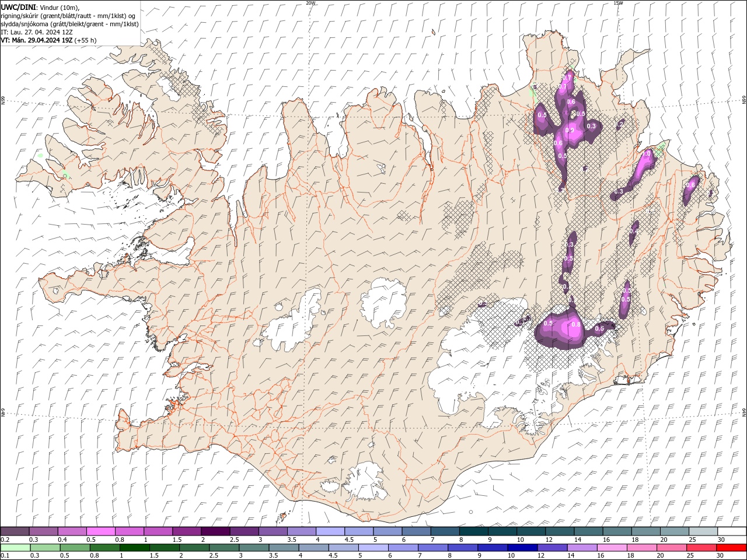Click the lower legend swatch labeled 14

(582, 548)
